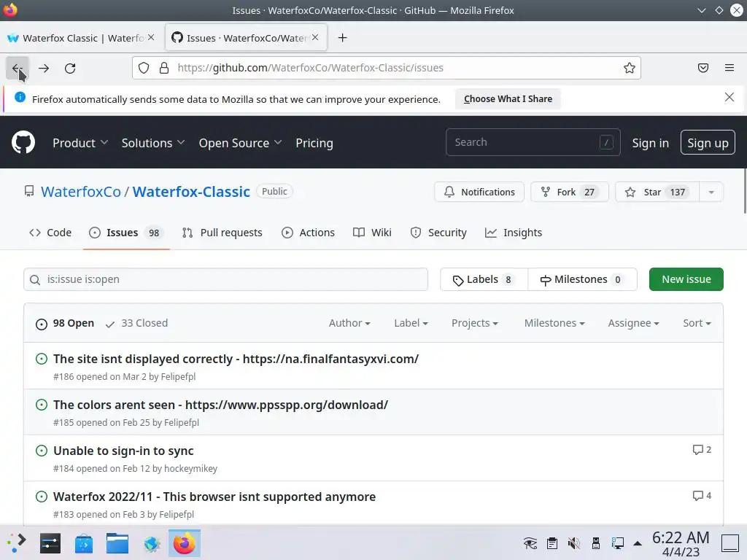Open the Insights tab

coord(514,233)
